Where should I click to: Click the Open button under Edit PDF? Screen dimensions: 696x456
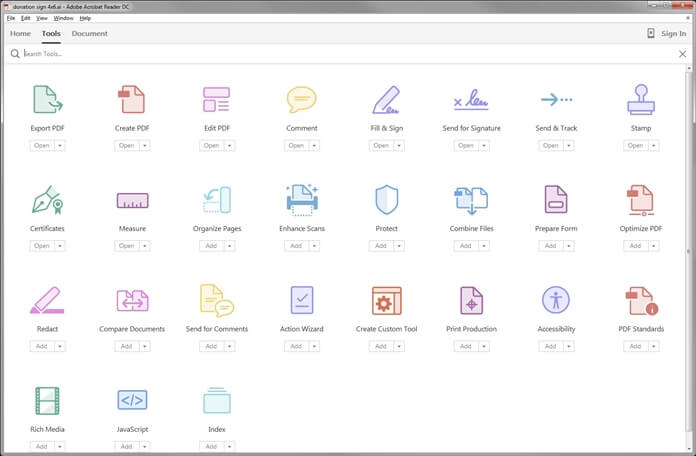[x=211, y=146]
